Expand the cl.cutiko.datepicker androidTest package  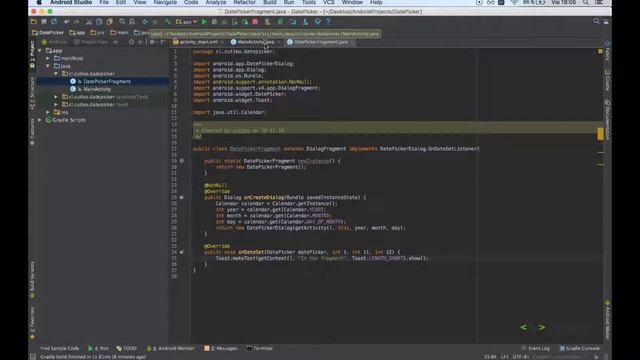tap(56, 97)
